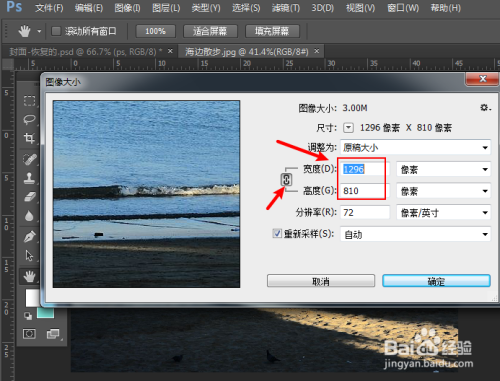Open the 滤镜(T) menu
Image resolution: width=500 pixels, height=381 pixels.
coord(286,8)
